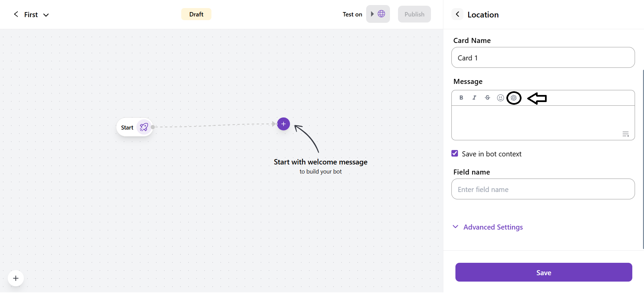This screenshot has width=644, height=293.
Task: Click the plus button at bottom-left of canvas
Action: pos(16,278)
